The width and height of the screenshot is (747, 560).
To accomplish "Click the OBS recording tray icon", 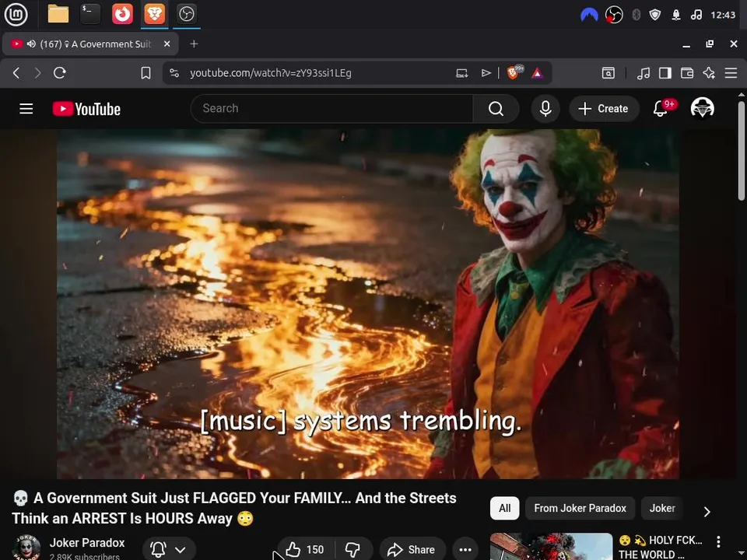I will pyautogui.click(x=614, y=16).
